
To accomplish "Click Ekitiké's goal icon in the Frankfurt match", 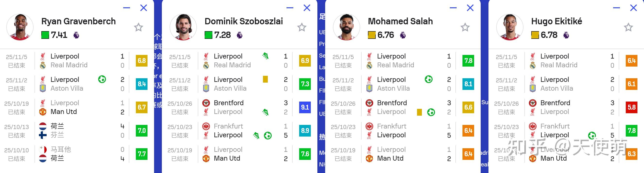I will (x=592, y=136).
